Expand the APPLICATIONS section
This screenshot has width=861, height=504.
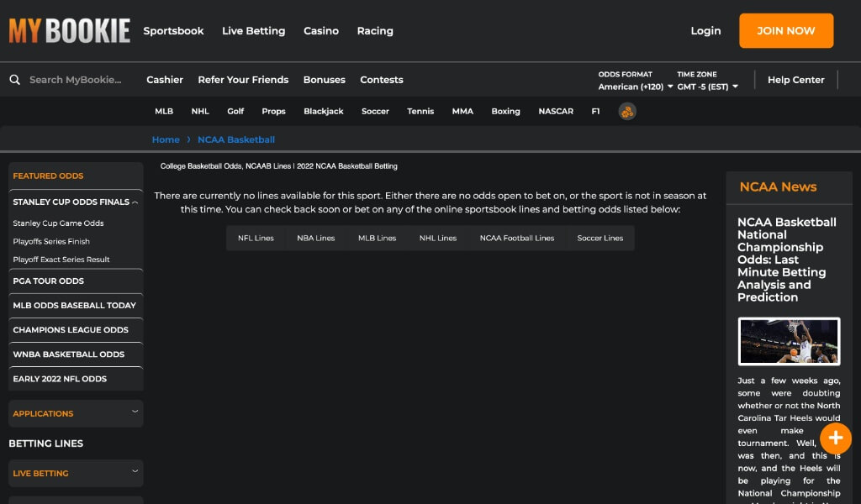(x=76, y=413)
